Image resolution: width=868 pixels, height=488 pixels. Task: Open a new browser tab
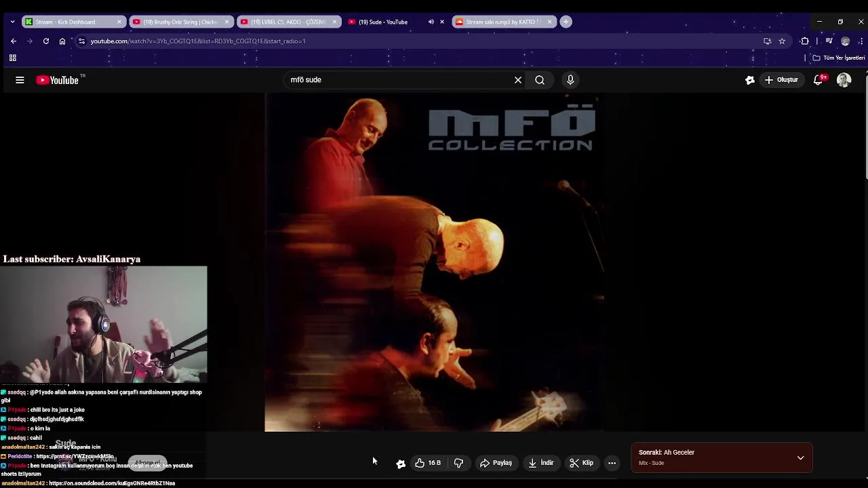(566, 22)
